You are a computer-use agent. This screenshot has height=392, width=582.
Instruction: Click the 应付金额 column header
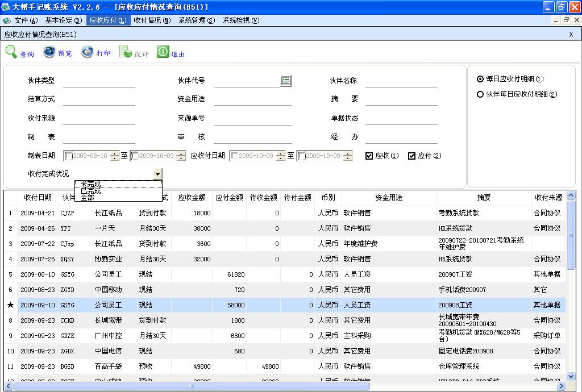(x=230, y=198)
